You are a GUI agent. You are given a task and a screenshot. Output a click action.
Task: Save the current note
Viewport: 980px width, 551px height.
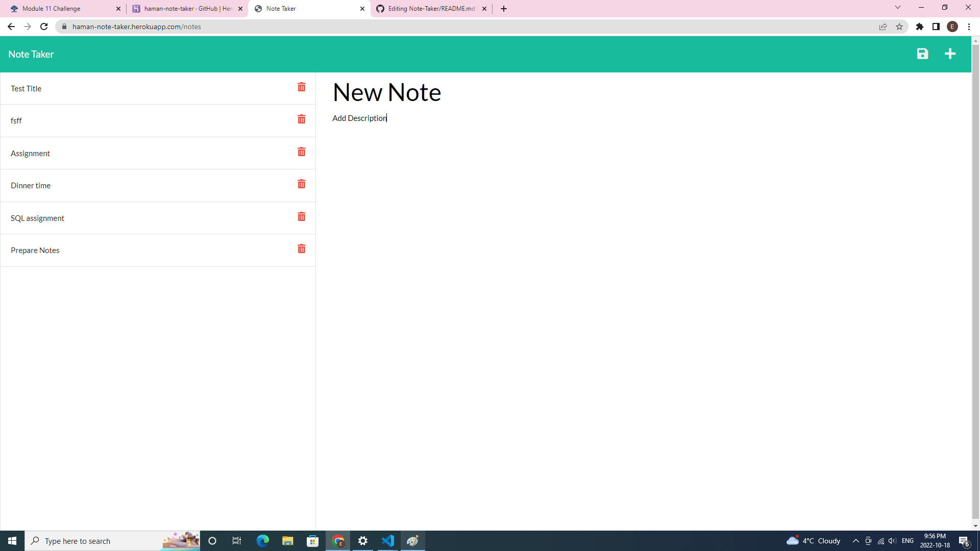tap(922, 54)
